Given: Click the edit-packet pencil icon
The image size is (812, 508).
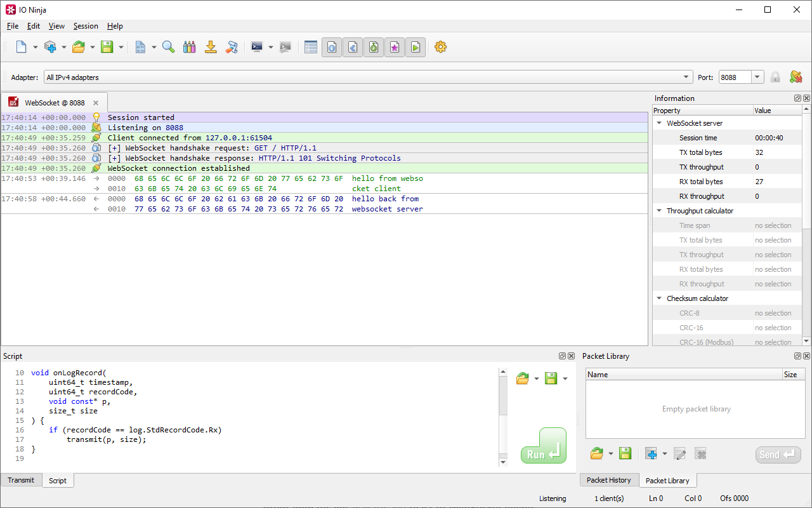Looking at the screenshot, I should point(679,453).
